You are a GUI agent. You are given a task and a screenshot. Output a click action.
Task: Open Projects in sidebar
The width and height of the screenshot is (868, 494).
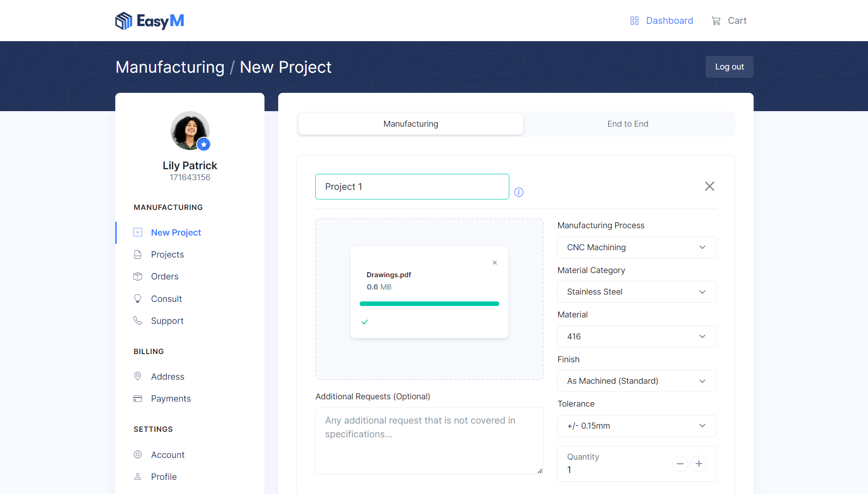[167, 254]
